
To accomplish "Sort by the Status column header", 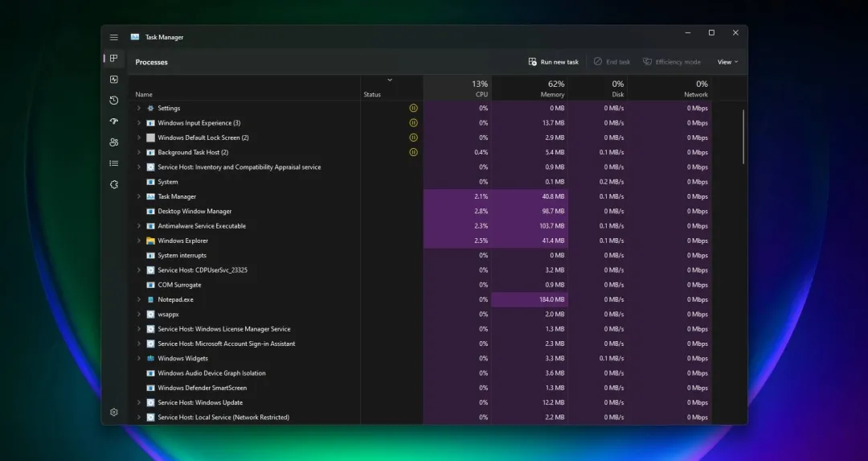I will point(372,95).
